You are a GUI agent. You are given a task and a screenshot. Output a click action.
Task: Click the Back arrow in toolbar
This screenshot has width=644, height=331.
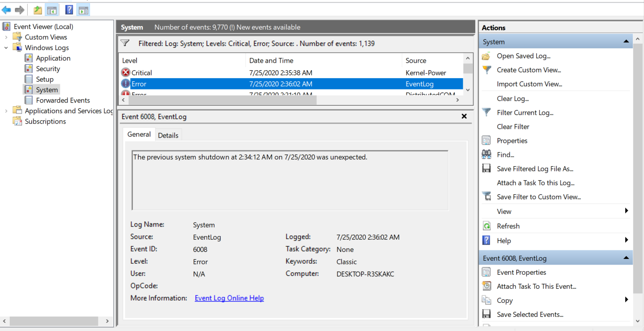[x=6, y=10]
